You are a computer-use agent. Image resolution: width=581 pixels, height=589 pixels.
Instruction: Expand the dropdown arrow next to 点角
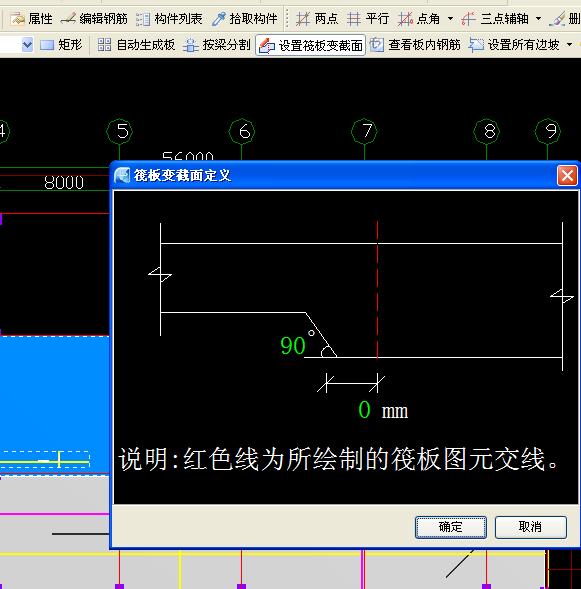click(x=450, y=18)
